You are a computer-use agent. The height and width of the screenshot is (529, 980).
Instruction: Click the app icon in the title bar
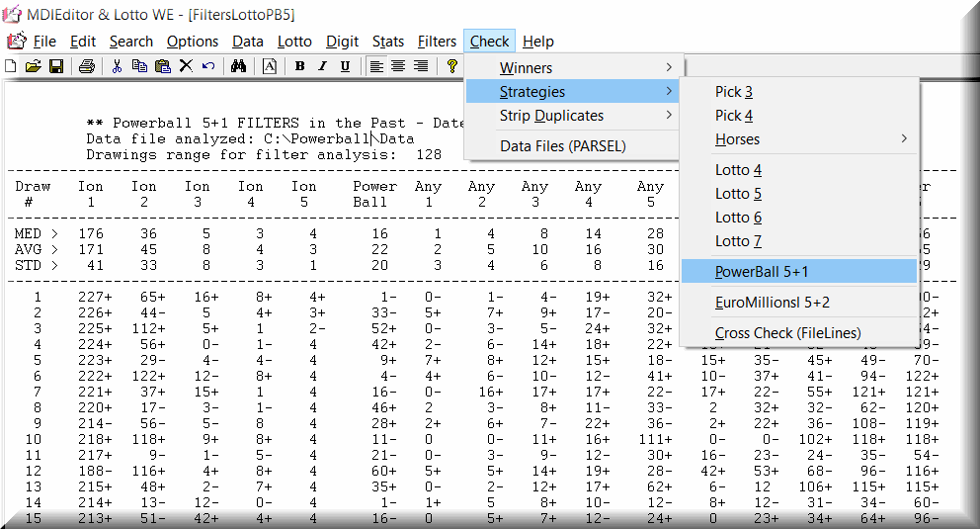[x=12, y=14]
